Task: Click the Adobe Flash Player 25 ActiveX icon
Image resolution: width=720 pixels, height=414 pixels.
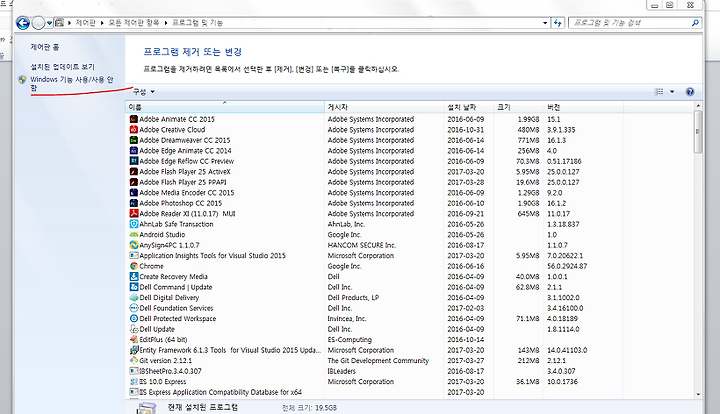Action: coord(134,172)
